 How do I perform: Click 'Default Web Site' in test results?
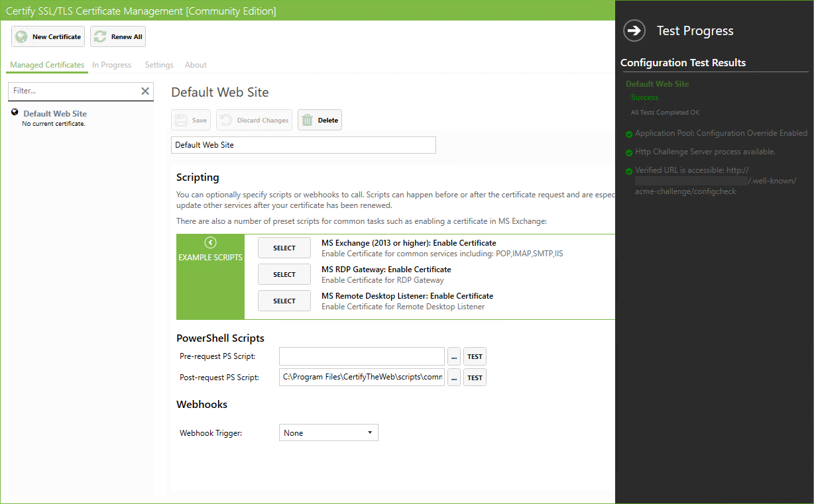(x=658, y=84)
